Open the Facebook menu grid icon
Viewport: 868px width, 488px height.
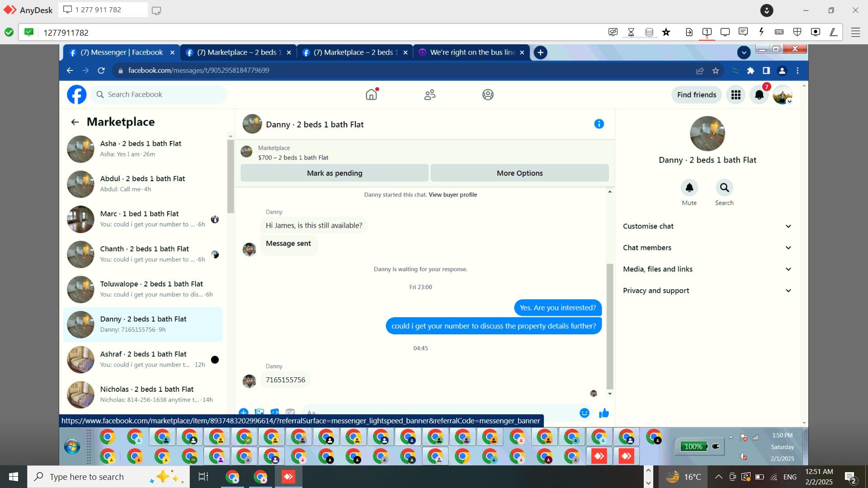click(736, 95)
